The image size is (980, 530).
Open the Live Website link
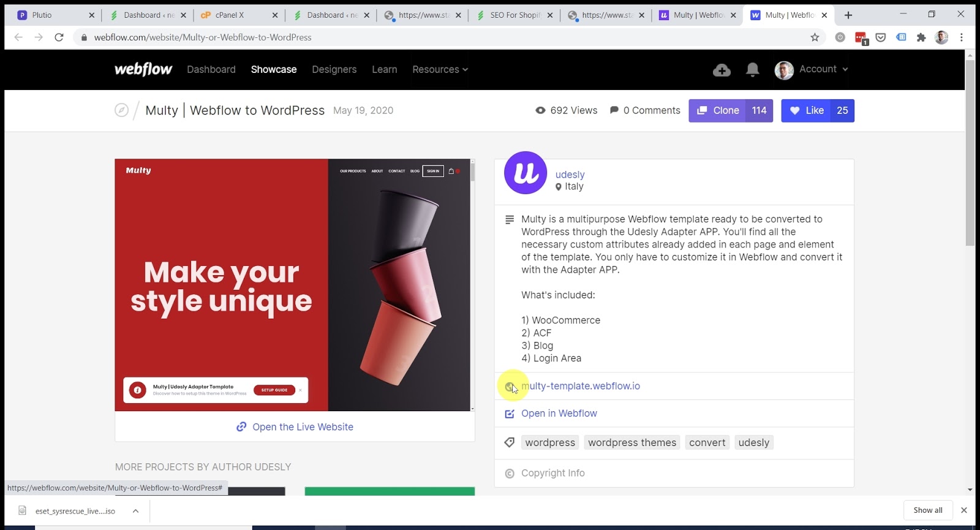point(303,427)
